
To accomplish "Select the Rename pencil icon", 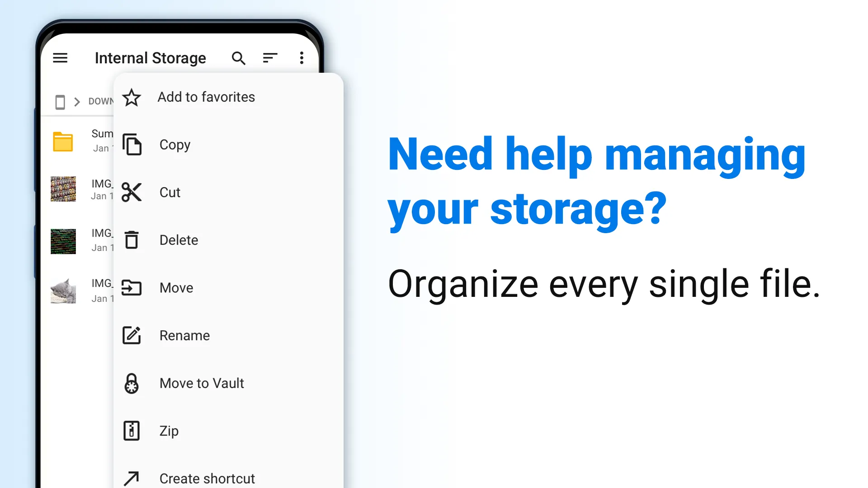I will point(131,335).
